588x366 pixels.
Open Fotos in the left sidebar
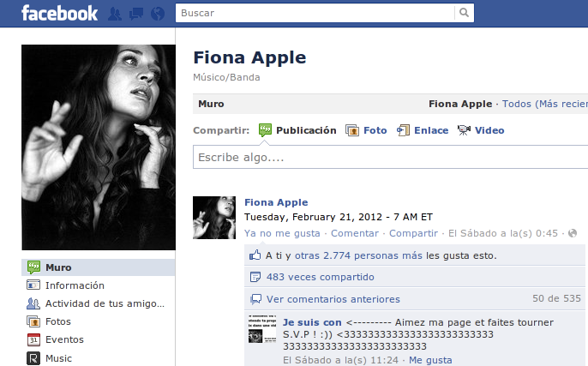tap(57, 321)
